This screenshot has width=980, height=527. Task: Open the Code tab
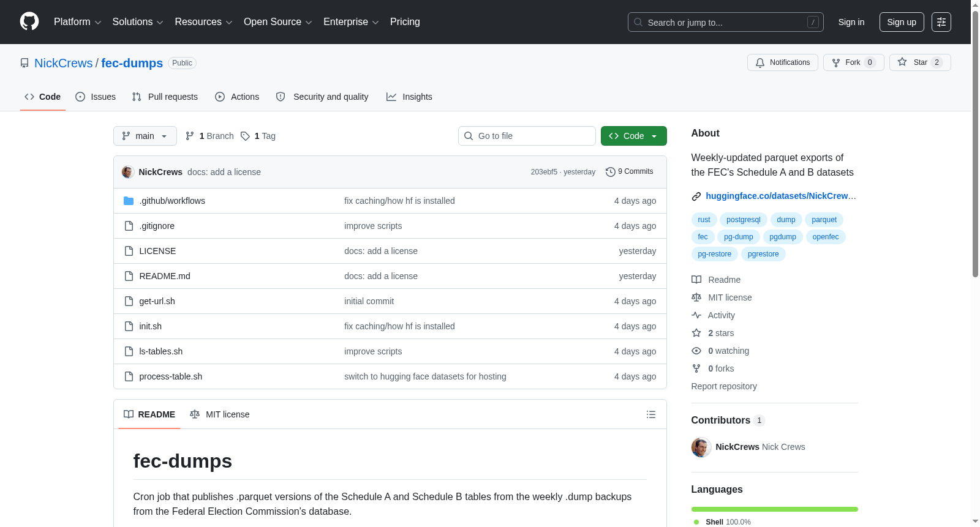[43, 97]
